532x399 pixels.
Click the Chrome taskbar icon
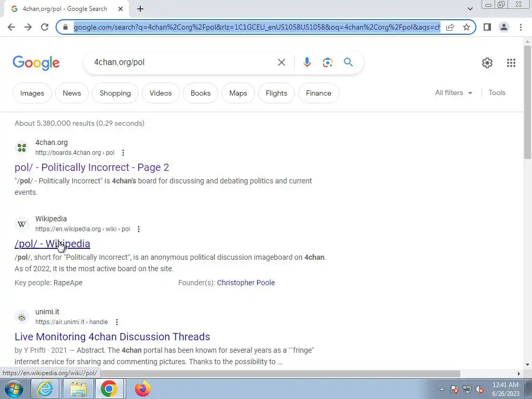point(109,389)
